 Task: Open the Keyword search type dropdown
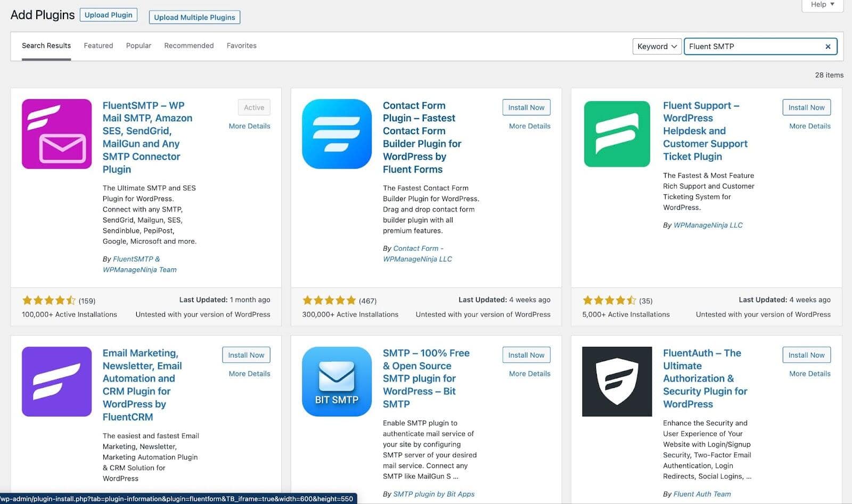(x=657, y=47)
